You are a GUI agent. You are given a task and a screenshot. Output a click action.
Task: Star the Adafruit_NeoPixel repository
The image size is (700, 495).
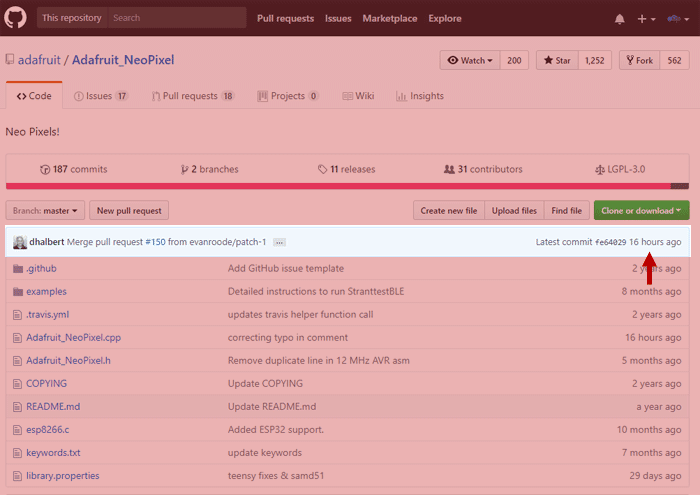click(558, 61)
